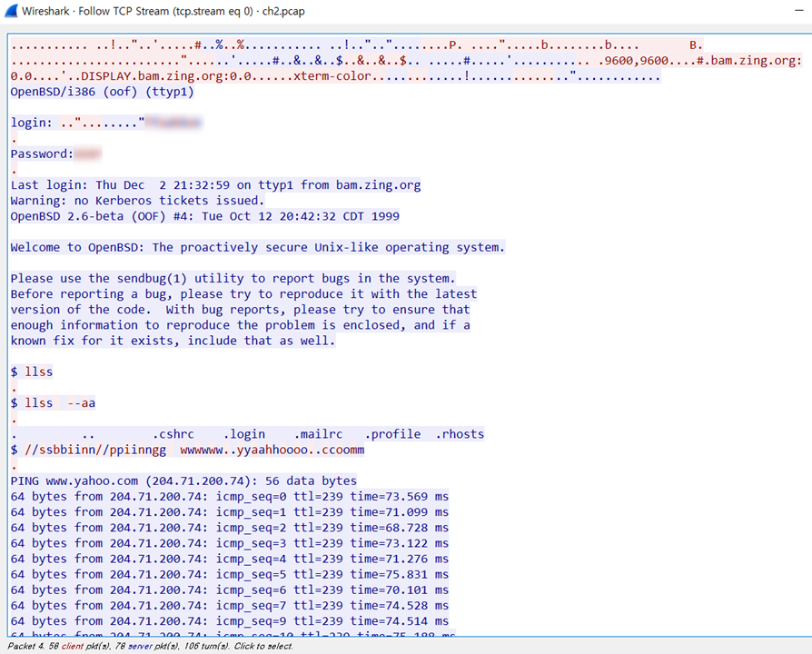Image resolution: width=812 pixels, height=654 pixels.
Task: Click the 'OpenBSD/i386 (oof) (ttyp1)' line
Action: tap(102, 92)
